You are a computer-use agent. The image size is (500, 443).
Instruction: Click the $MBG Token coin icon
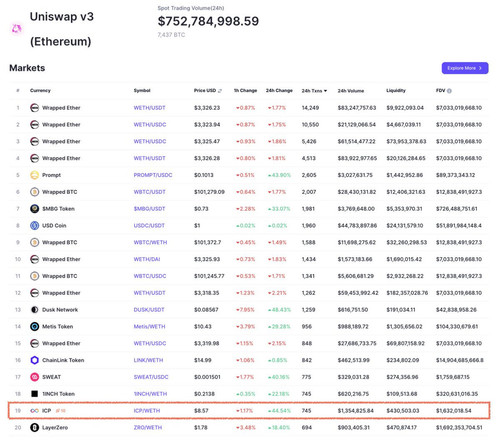[34, 209]
